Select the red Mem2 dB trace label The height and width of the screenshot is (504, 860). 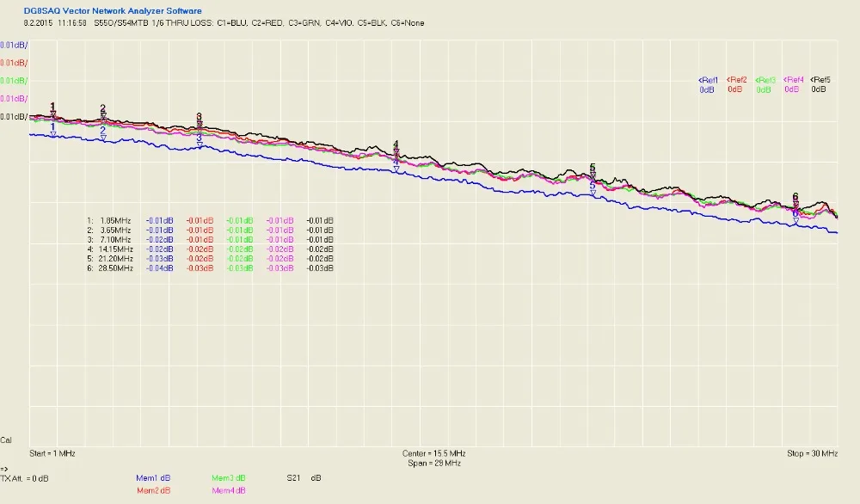153,490
